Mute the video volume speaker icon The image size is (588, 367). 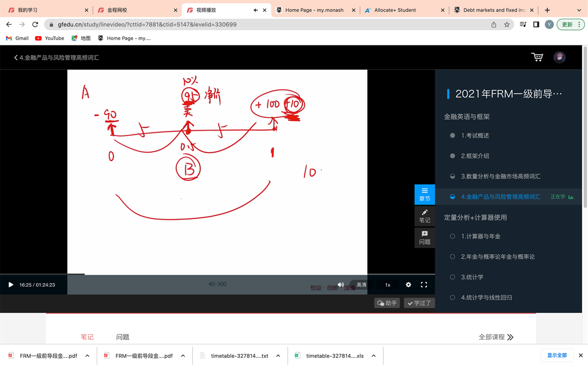341,285
